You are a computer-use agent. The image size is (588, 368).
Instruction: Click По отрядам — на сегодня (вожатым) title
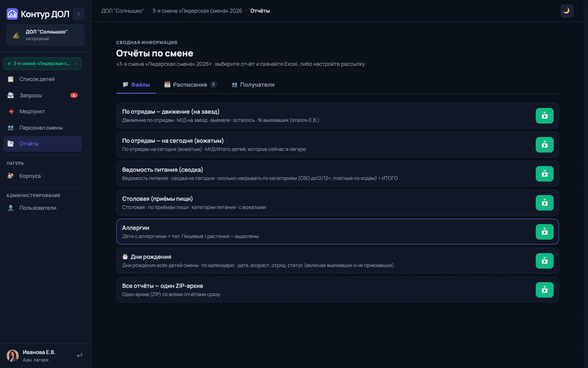click(173, 141)
